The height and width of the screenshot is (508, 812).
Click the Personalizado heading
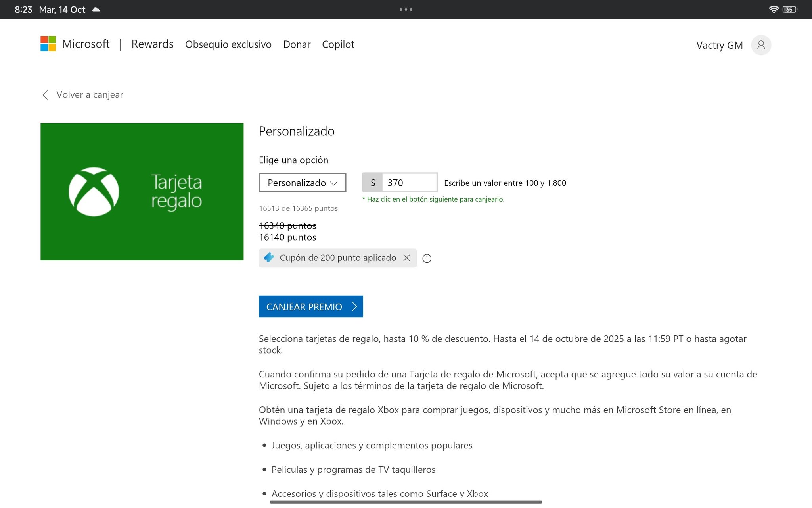297,131
